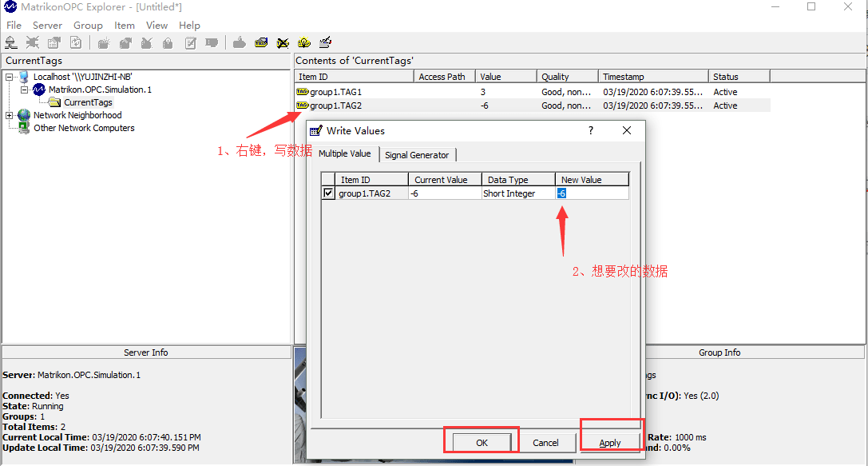The width and height of the screenshot is (868, 466).
Task: Open the Server menu
Action: pos(47,26)
